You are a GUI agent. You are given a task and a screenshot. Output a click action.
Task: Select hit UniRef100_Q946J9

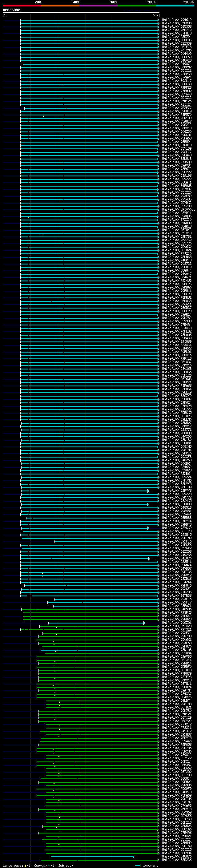coord(177,20)
